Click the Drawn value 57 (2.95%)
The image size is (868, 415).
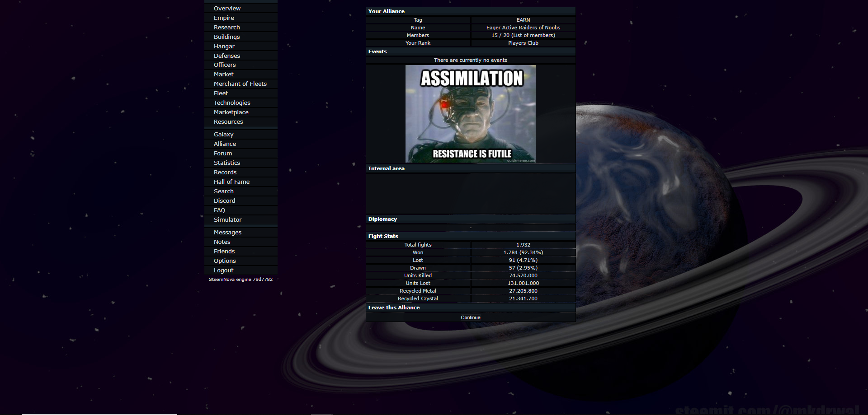[x=523, y=268]
